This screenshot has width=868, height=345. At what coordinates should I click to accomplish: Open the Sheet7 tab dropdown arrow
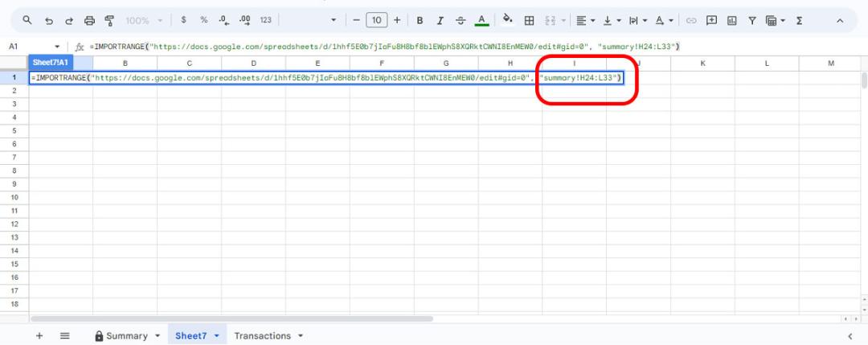point(216,335)
